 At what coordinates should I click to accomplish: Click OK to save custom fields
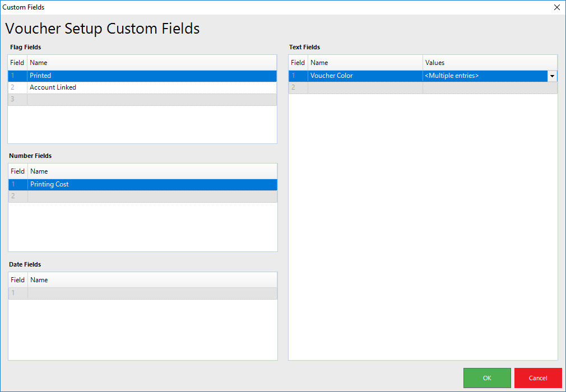pyautogui.click(x=486, y=378)
